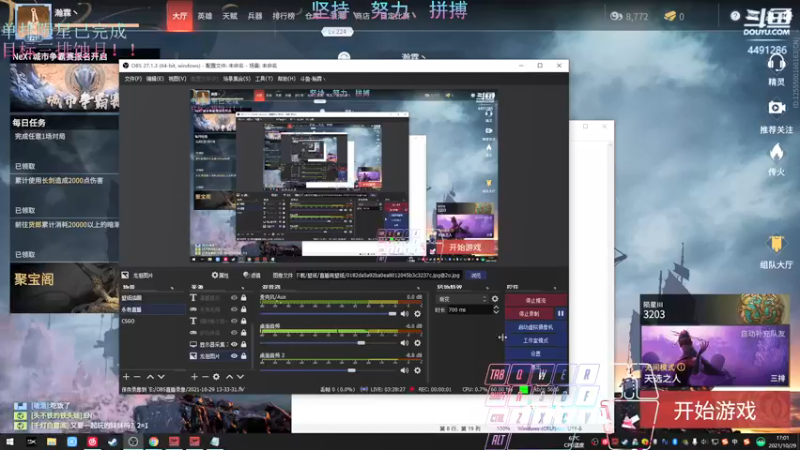Click 开始游戏 start game button
This screenshot has width=800, height=450.
click(714, 411)
